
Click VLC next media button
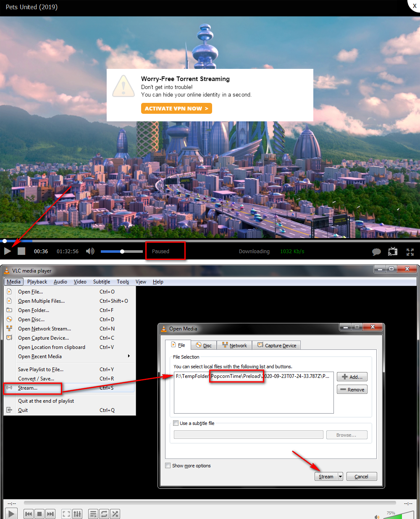pos(50,514)
